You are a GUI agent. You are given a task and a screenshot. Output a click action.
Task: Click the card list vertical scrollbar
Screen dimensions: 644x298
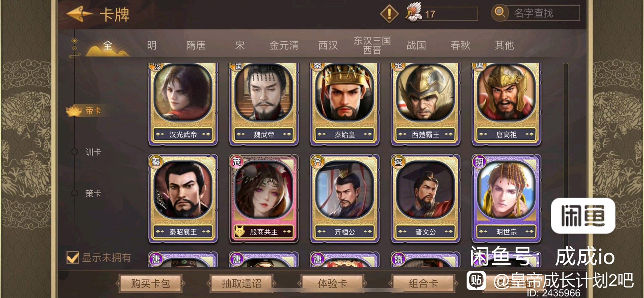point(566,165)
